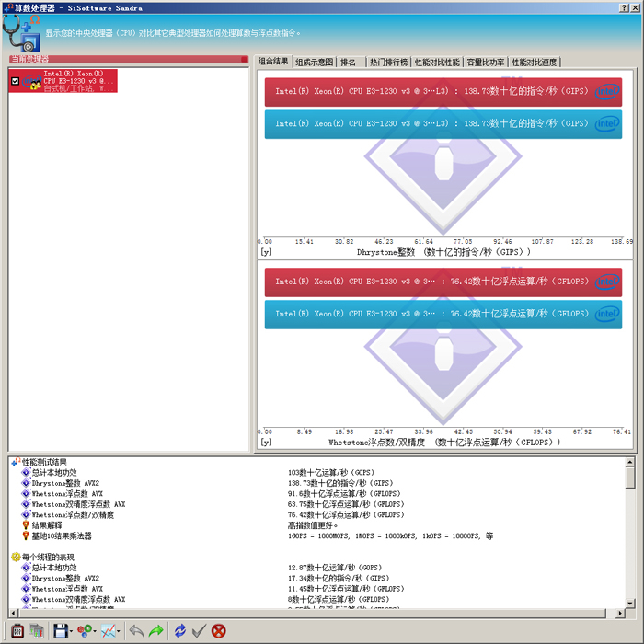Click the blue Dhrystone 138.73 GIPS bar
The image size is (644, 644).
click(443, 124)
